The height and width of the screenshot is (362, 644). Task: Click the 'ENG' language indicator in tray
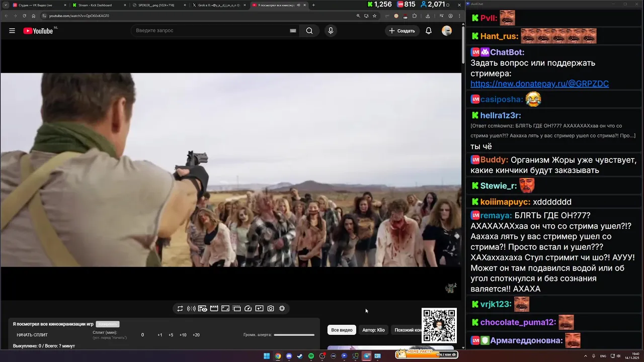(x=603, y=356)
